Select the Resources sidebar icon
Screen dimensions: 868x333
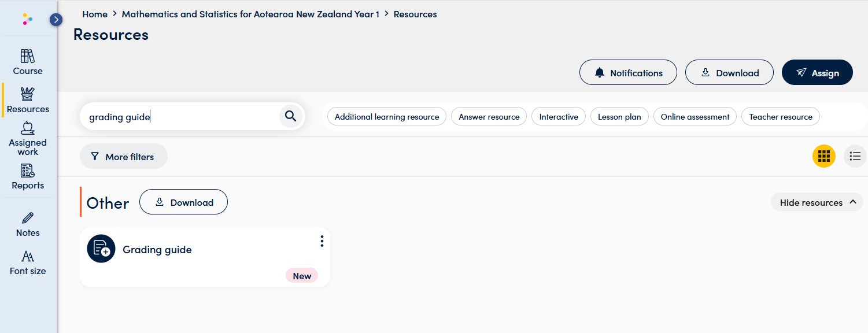[28, 100]
